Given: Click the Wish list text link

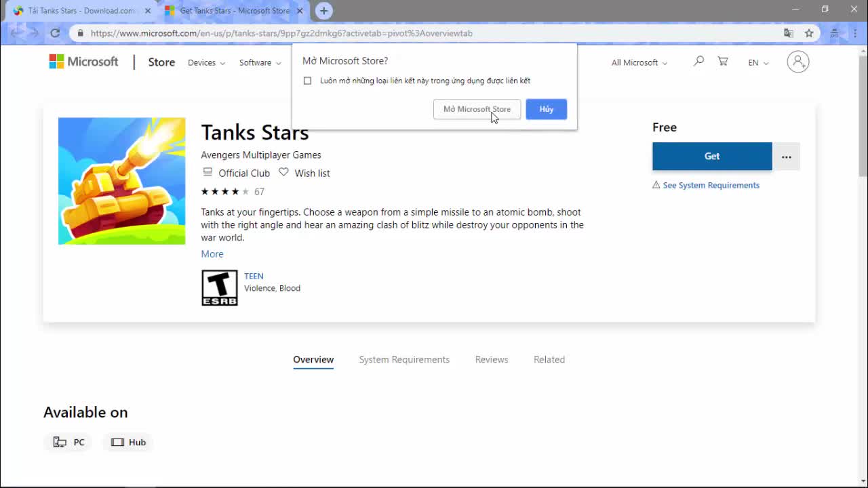Looking at the screenshot, I should click(x=312, y=173).
